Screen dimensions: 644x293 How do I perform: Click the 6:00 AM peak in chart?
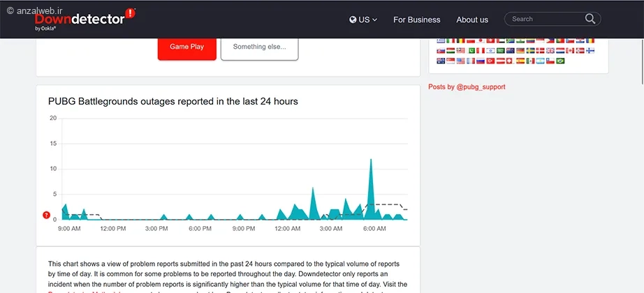coord(371,162)
